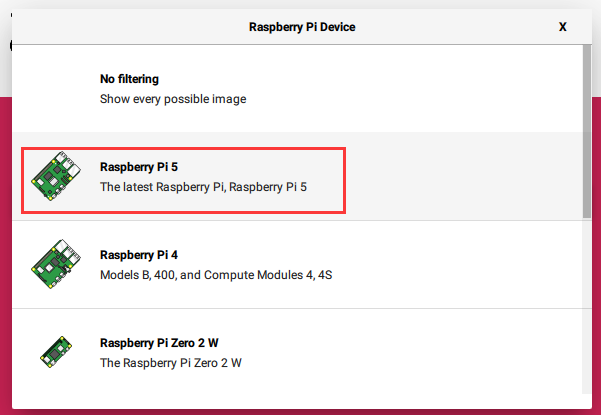
Task: Select the Raspberry Pi 5 board icon
Action: (56, 176)
